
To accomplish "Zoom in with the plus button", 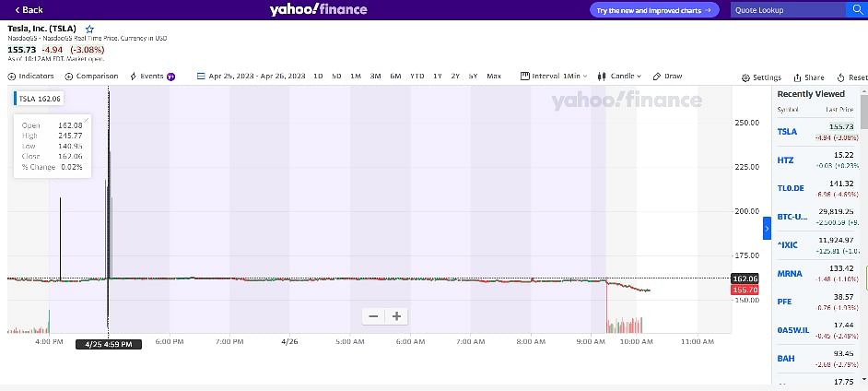I will coord(396,316).
